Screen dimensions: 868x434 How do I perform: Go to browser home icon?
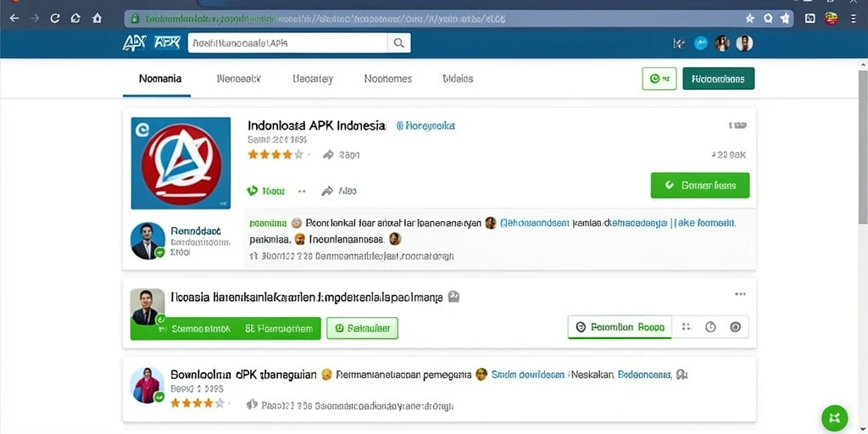click(x=97, y=19)
